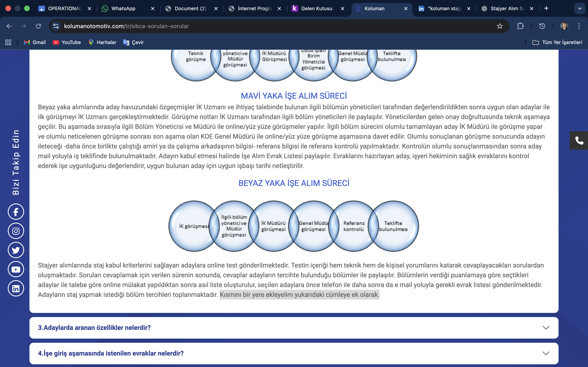Open the LinkedIn social icon
The height and width of the screenshot is (367, 588).
pos(16,288)
